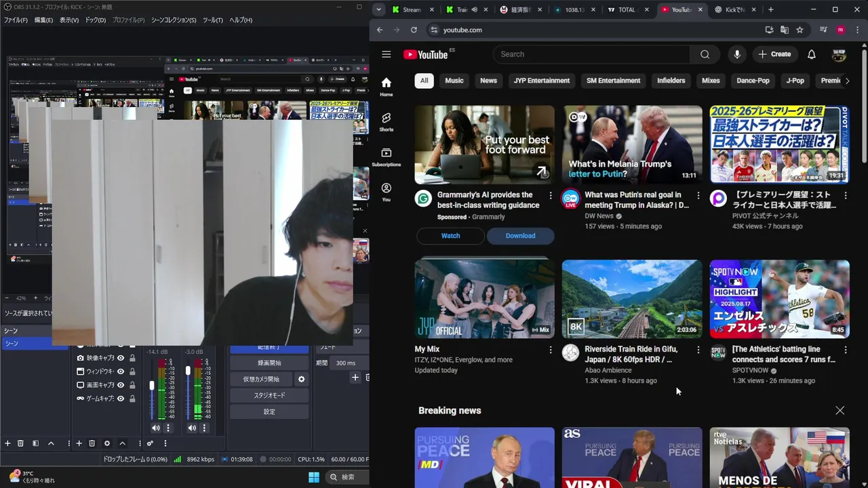Adjust second mixer channel volume fader
868x488 pixels.
coord(188,371)
